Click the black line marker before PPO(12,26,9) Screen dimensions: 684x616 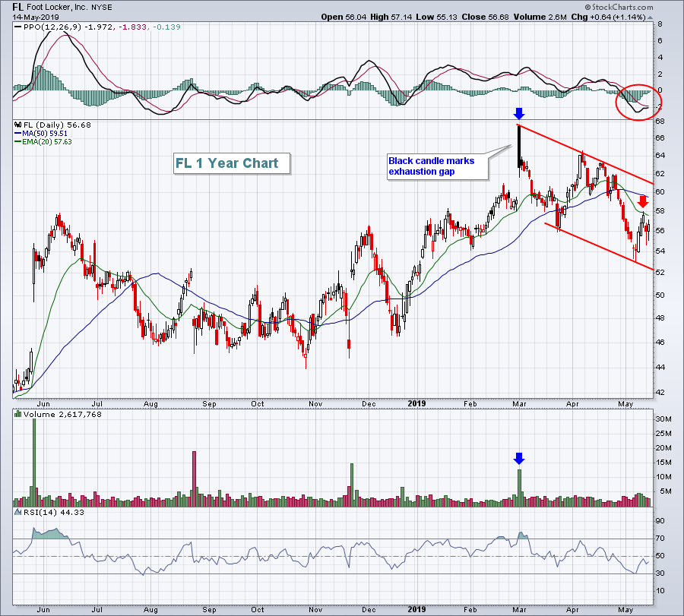click(18, 27)
